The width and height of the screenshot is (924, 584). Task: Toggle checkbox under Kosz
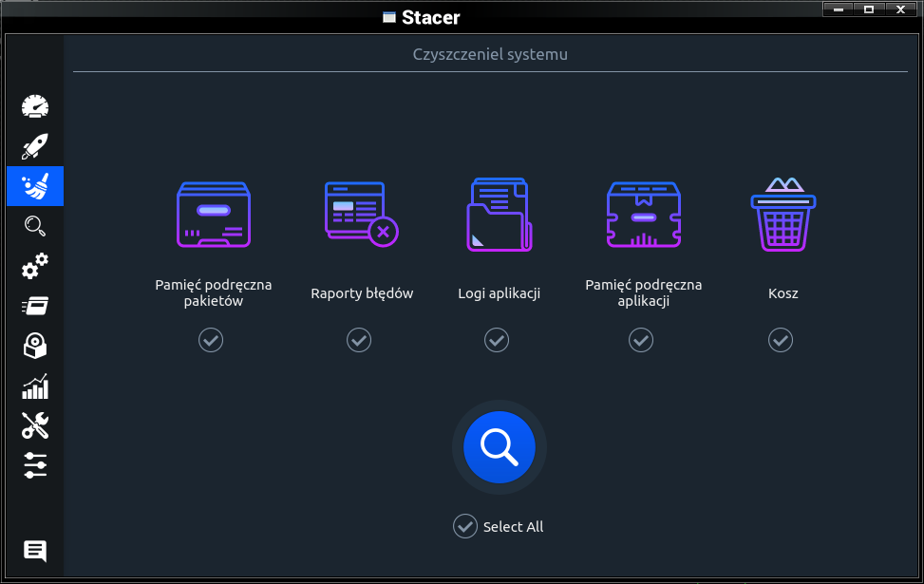pos(781,340)
